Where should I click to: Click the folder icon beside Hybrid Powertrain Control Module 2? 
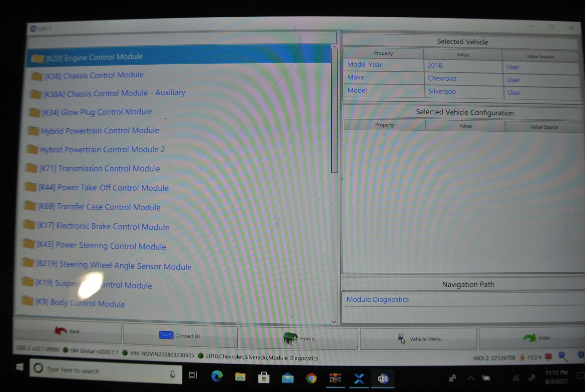pyautogui.click(x=33, y=149)
